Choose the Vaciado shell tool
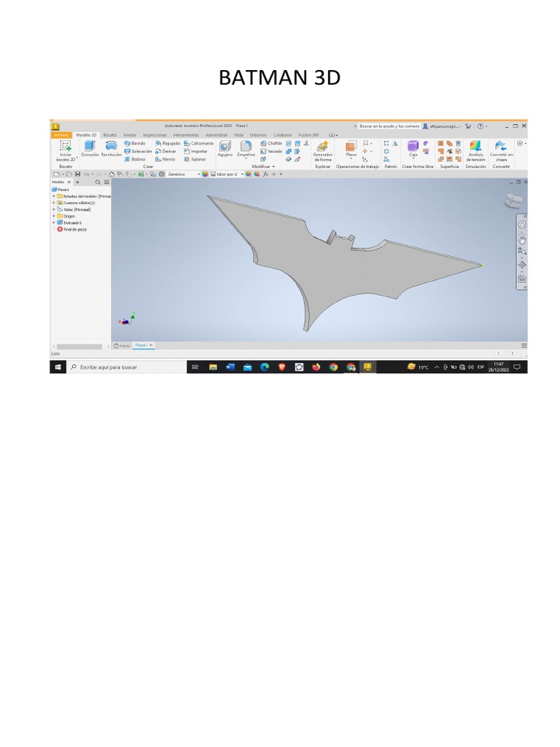 [271, 152]
